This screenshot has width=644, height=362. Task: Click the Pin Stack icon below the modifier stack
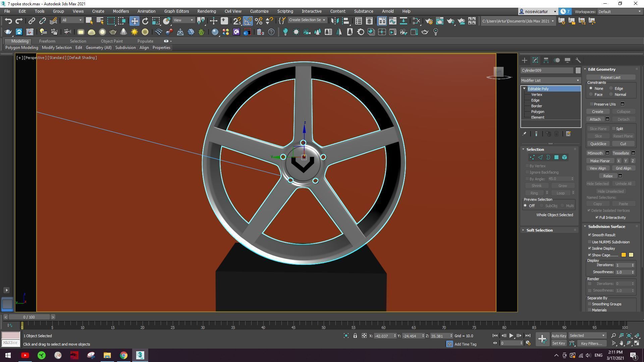(524, 134)
